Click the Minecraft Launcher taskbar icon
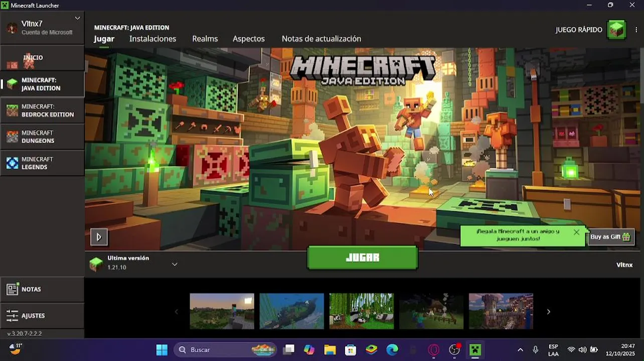 475,349
